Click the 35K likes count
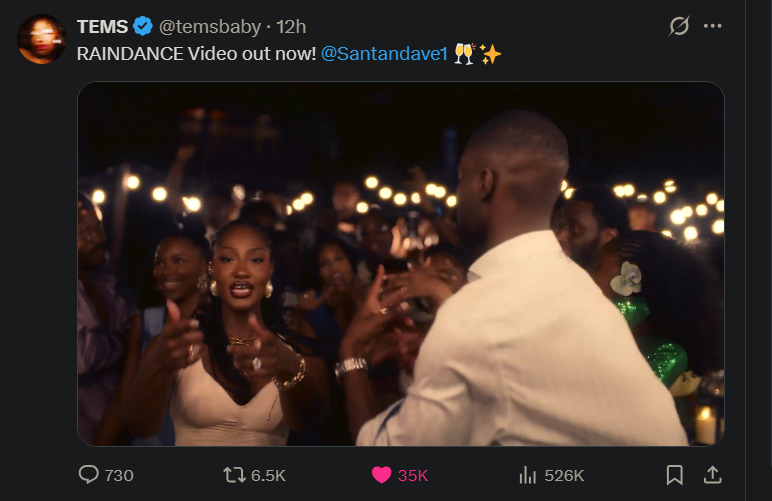This screenshot has width=772, height=501. [413, 475]
